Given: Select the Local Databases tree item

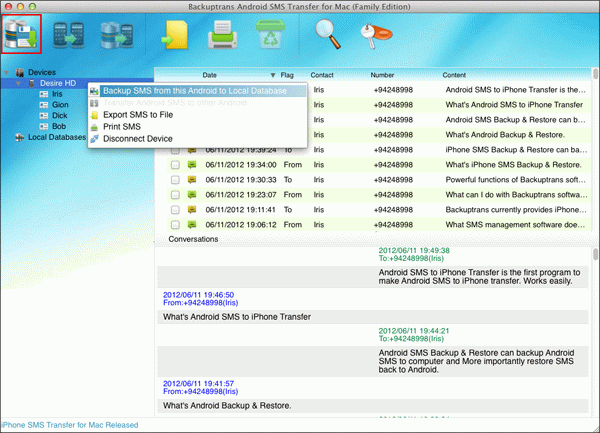Looking at the screenshot, I should click(57, 137).
